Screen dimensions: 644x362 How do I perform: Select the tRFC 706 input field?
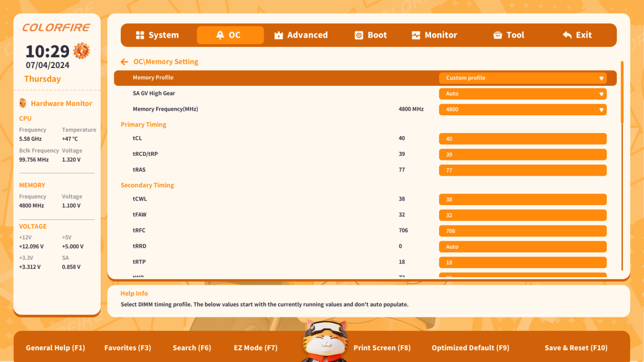point(523,231)
